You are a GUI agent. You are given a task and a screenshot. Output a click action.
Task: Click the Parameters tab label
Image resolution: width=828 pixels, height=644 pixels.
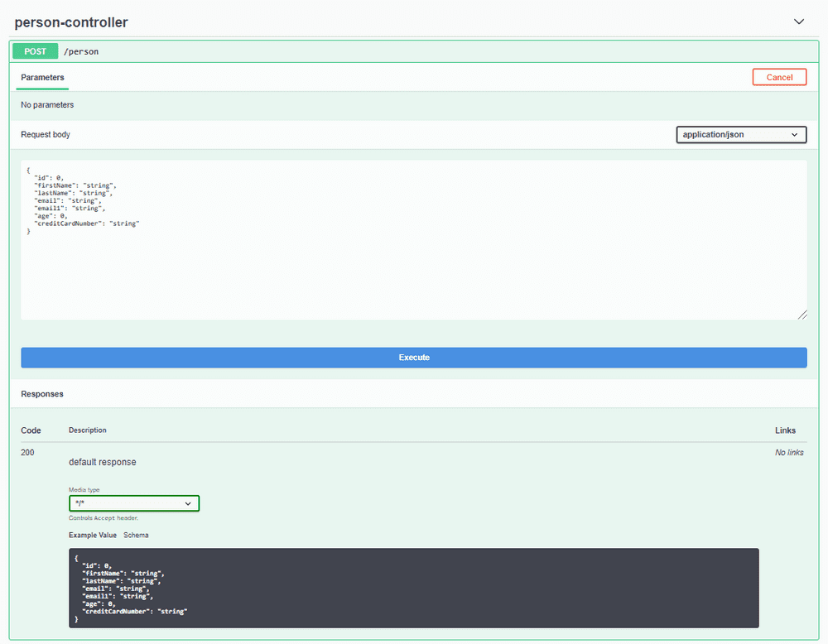click(41, 77)
